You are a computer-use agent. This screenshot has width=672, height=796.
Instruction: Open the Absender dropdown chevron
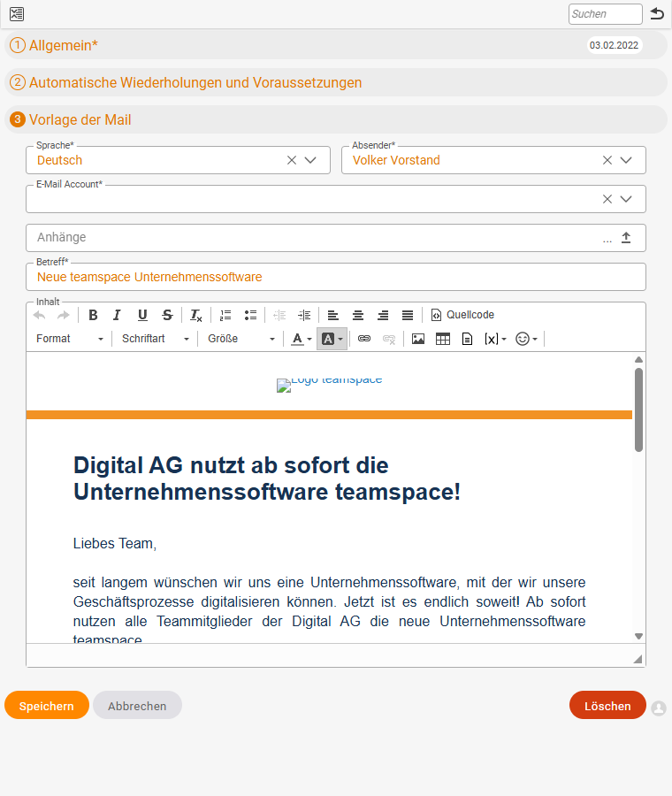pyautogui.click(x=626, y=160)
